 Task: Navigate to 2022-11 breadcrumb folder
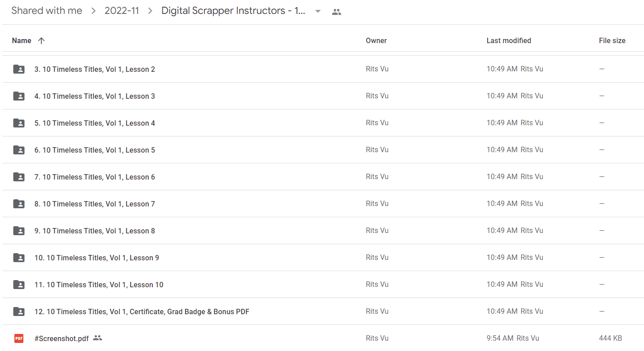pyautogui.click(x=122, y=11)
